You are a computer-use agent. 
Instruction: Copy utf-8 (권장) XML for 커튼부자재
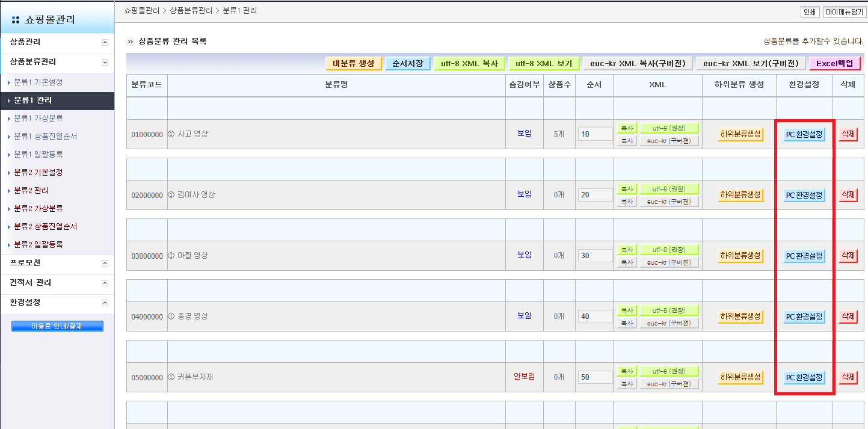click(627, 371)
